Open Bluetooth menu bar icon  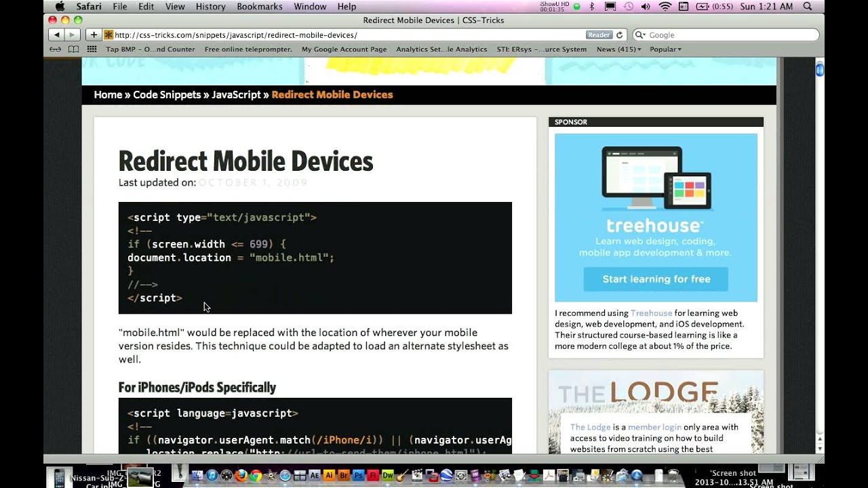(591, 6)
